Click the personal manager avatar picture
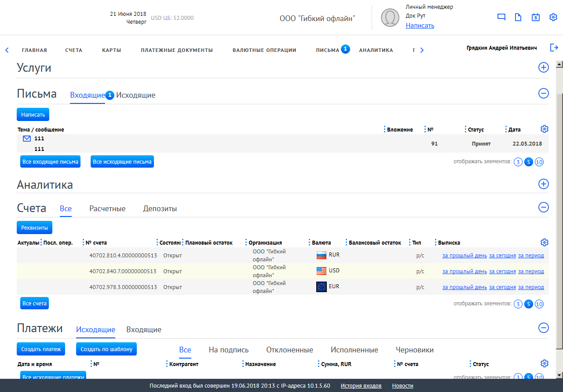The image size is (563, 392). pyautogui.click(x=390, y=17)
